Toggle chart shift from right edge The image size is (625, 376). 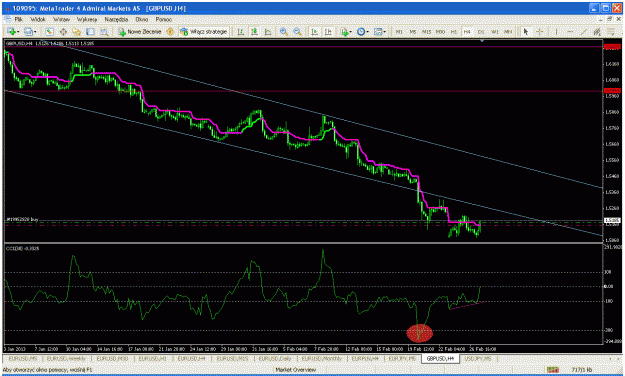point(328,32)
